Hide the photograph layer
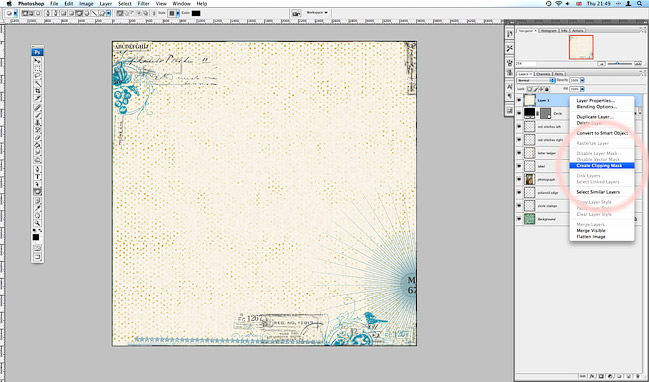The width and height of the screenshot is (649, 382). [519, 179]
